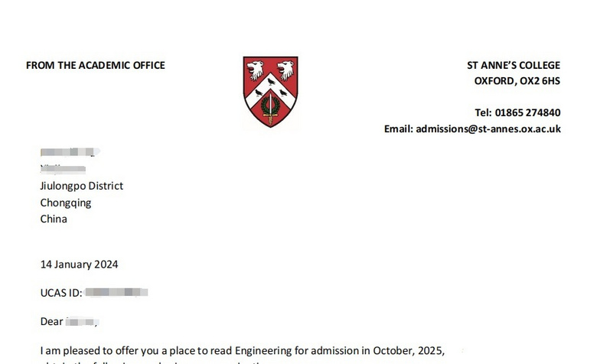Click October, 2025 in the offer sentence
Screen dimensions: 597x364
(408, 351)
